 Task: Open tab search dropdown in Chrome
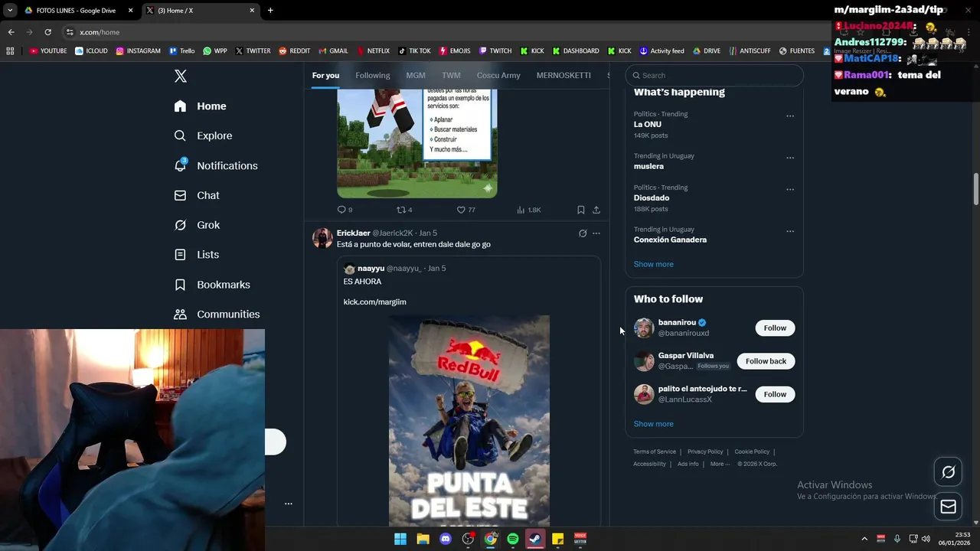coord(10,10)
